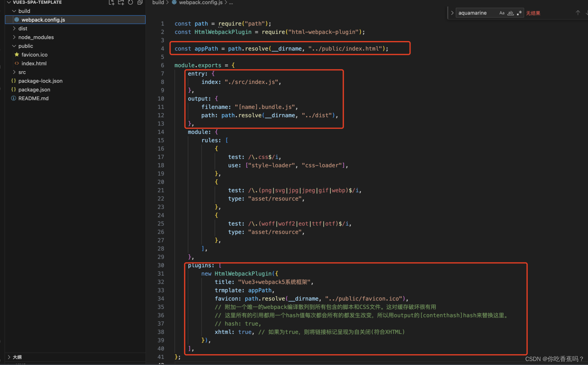Viewport: 588px width, 365px height.
Task: Toggle match case in find widget
Action: pos(502,13)
